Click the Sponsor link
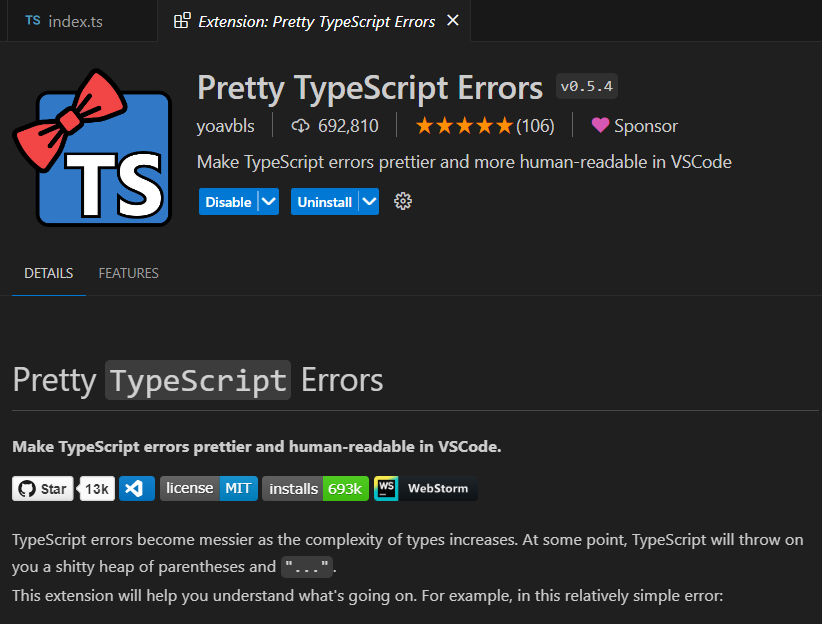The height and width of the screenshot is (624, 822). (634, 126)
